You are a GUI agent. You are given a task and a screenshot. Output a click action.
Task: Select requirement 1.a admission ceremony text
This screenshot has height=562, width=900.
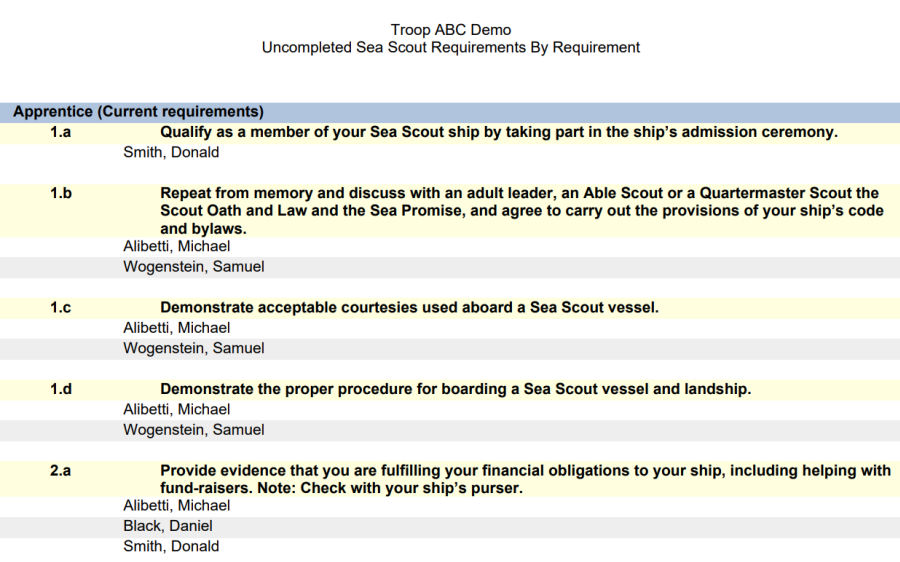499,132
